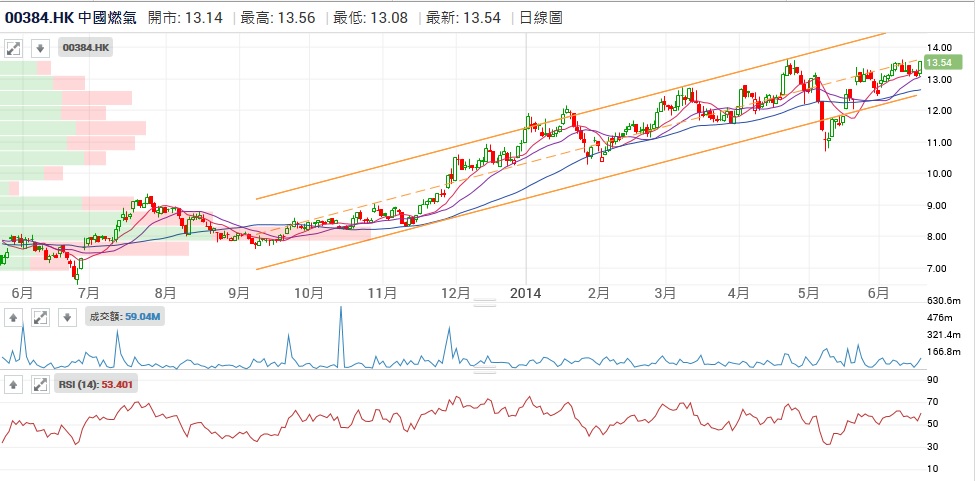Maximize the turnover (成交額) panel
The height and width of the screenshot is (481, 975).
coord(40,318)
